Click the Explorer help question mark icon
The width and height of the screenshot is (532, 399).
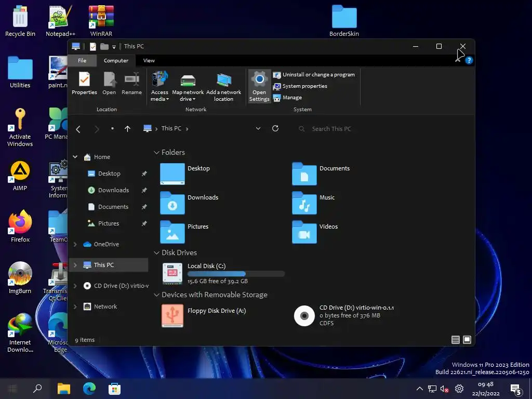click(469, 60)
